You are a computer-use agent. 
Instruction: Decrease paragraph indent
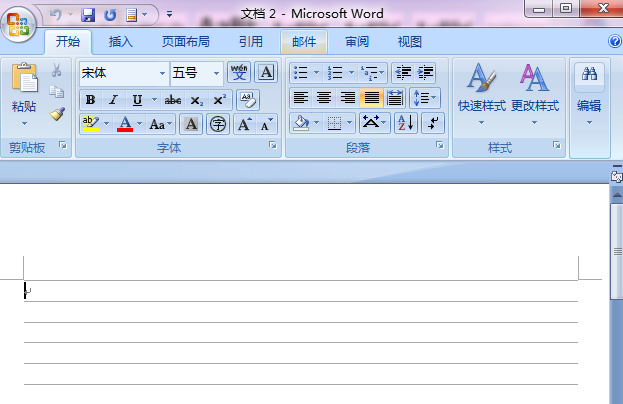[x=403, y=73]
